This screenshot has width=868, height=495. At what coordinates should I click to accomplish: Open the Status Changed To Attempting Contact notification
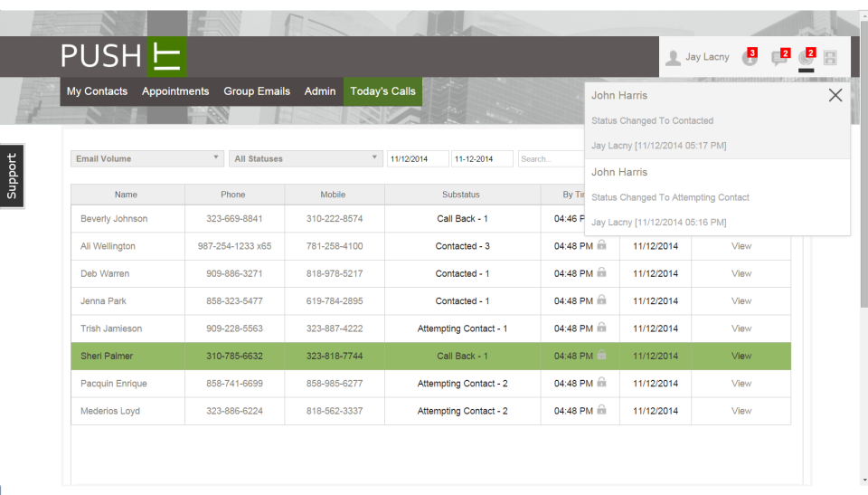point(717,197)
